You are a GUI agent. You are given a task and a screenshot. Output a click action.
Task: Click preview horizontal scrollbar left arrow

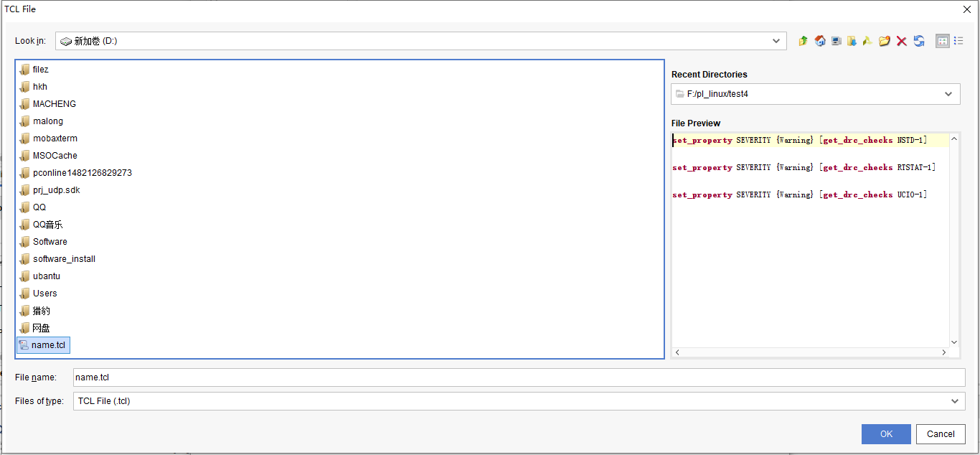677,352
